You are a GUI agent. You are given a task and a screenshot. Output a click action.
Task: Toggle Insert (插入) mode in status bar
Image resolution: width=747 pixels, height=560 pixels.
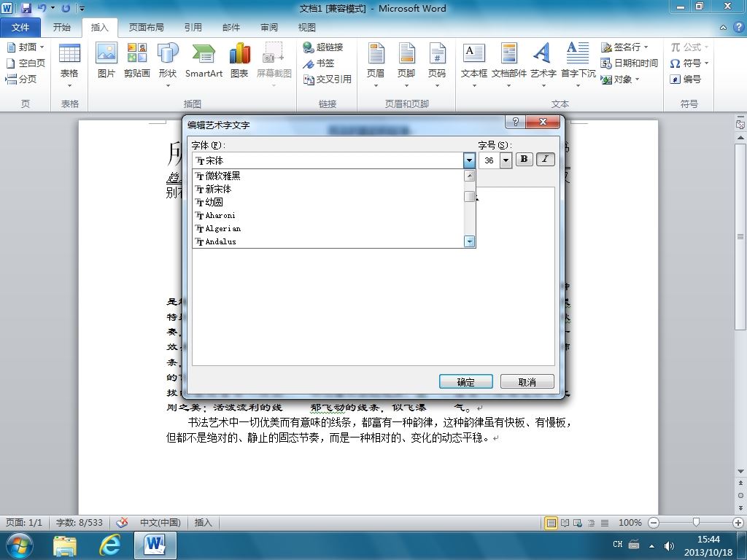click(x=203, y=523)
